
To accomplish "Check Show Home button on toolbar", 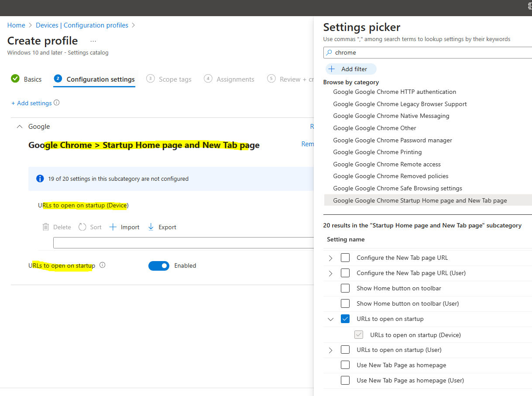I will [345, 288].
